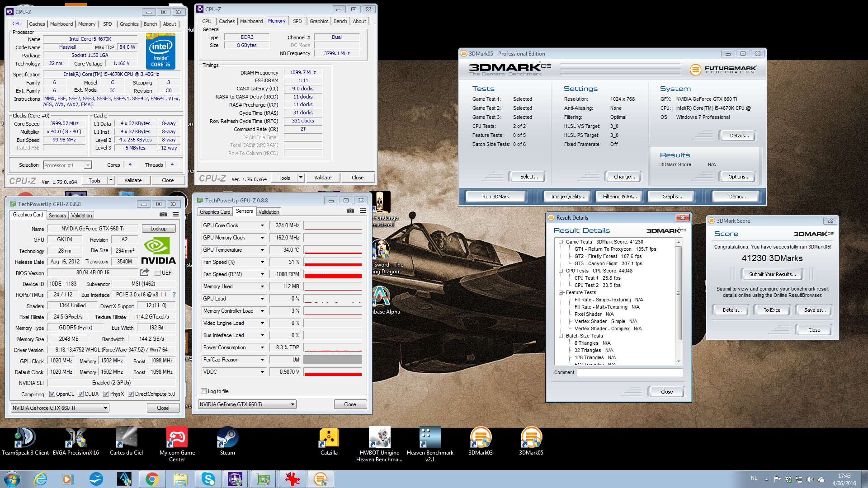Open the Fan Speed (RPM) sensor dropdown
The width and height of the screenshot is (868, 488).
pyautogui.click(x=262, y=274)
